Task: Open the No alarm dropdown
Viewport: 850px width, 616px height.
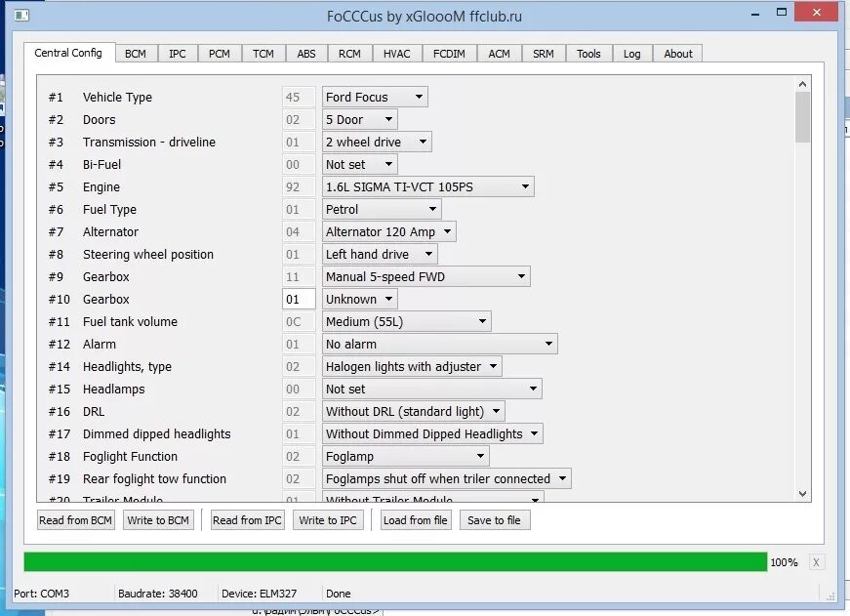Action: [x=439, y=345]
